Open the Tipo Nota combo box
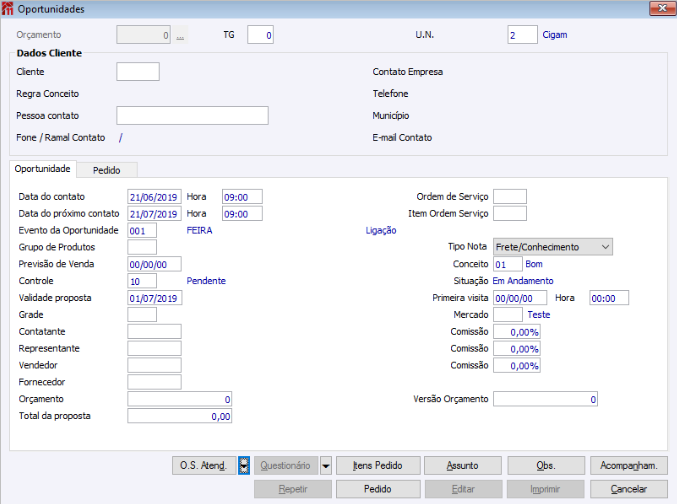 coord(553,247)
